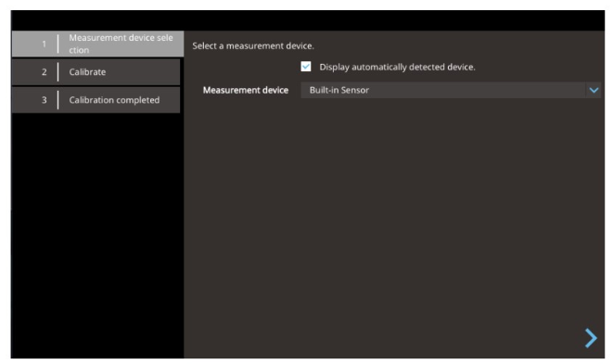Open step 2 Calibrate

pyautogui.click(x=96, y=72)
